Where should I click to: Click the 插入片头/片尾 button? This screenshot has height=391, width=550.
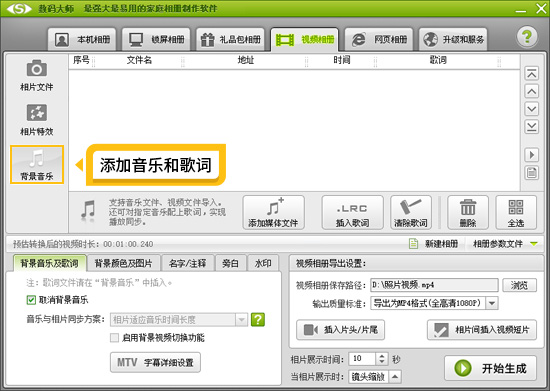340,330
